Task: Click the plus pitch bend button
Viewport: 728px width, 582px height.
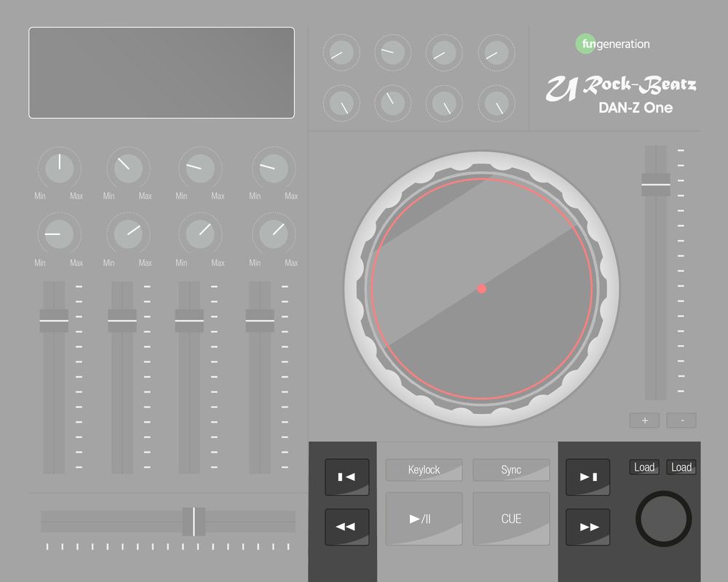Action: coord(644,420)
